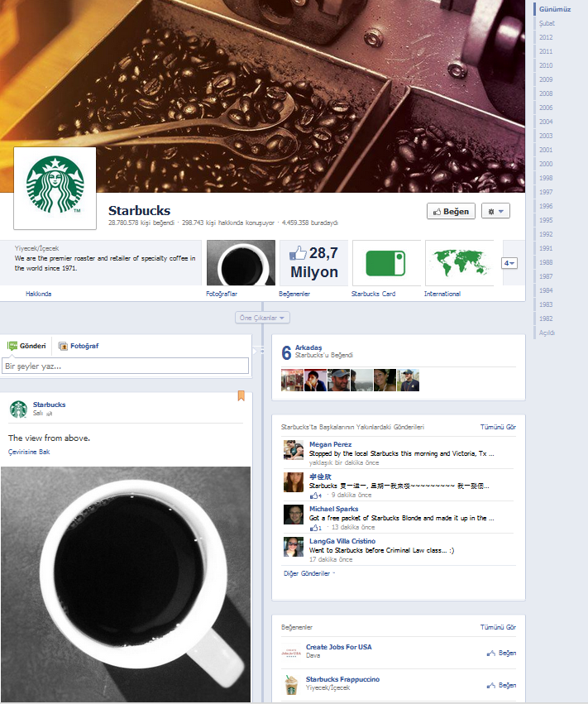Open the gear settings dropdown
The image size is (588, 704).
pos(495,211)
